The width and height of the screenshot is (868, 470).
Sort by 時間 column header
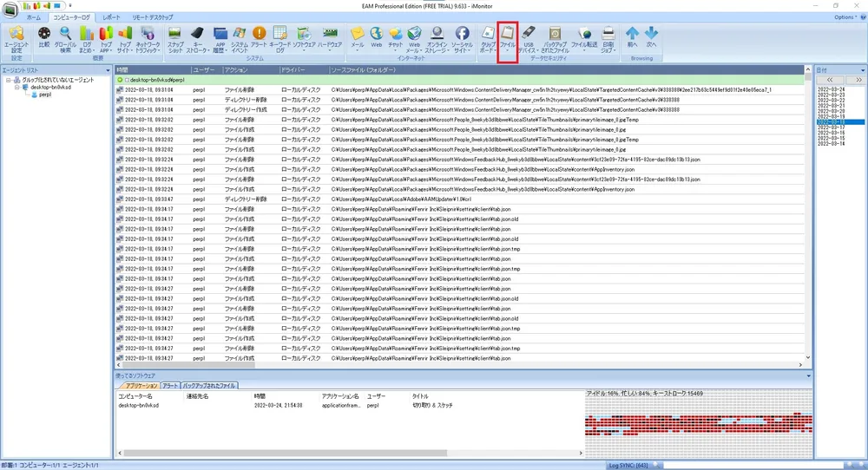[153, 70]
